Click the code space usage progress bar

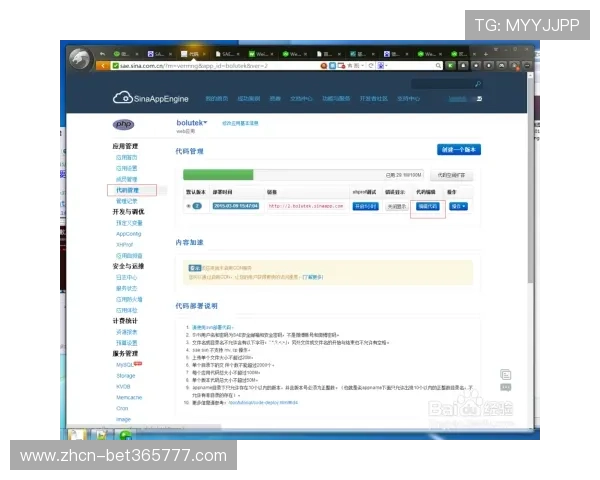tap(303, 175)
